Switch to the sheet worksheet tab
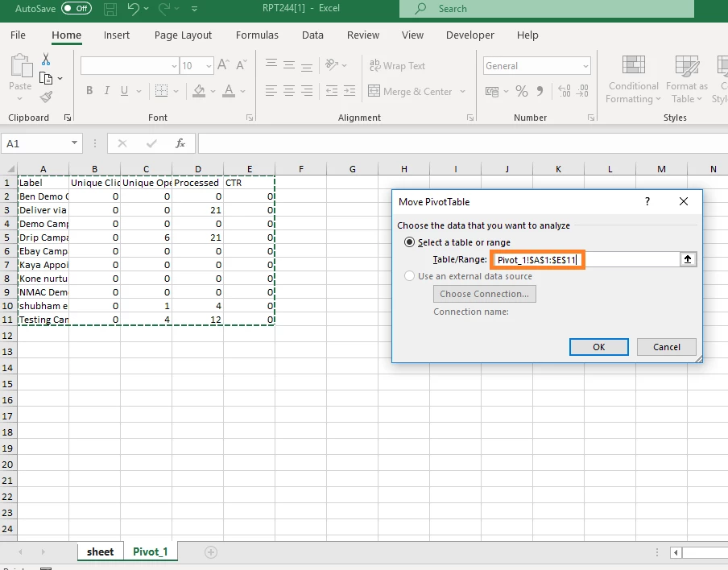This screenshot has width=728, height=570. click(x=101, y=552)
